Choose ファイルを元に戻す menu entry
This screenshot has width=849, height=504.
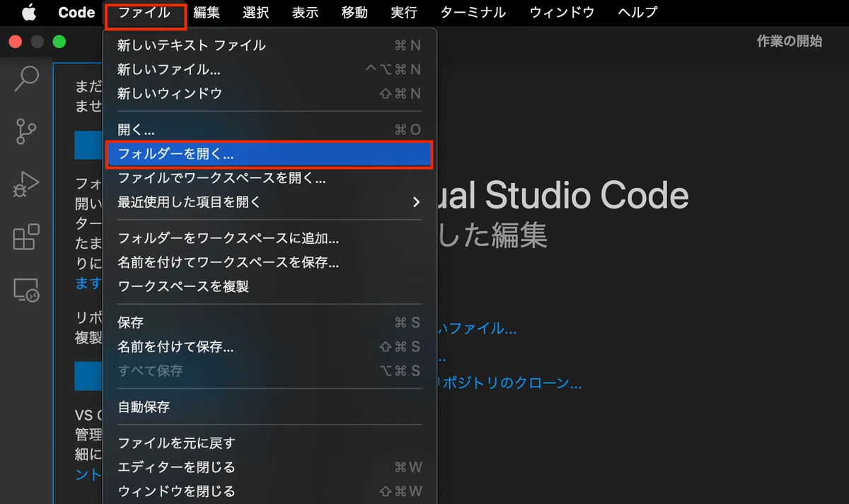coord(270,443)
